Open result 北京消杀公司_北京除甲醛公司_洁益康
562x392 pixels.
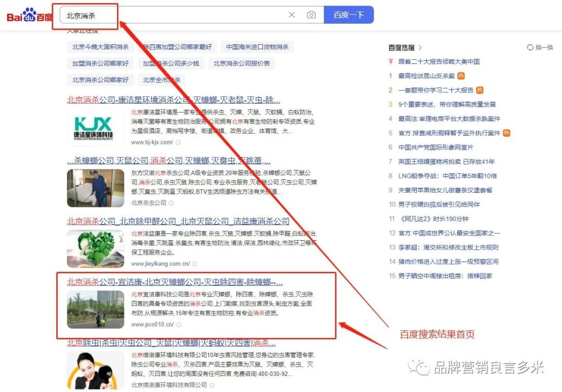pos(178,221)
